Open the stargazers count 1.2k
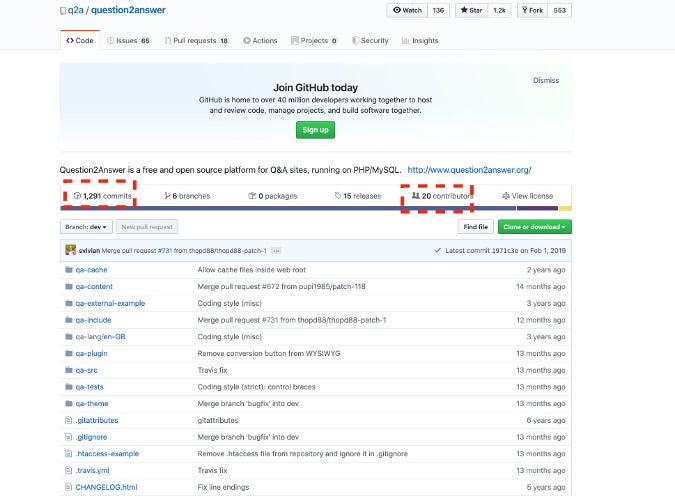675x496 pixels. (499, 10)
